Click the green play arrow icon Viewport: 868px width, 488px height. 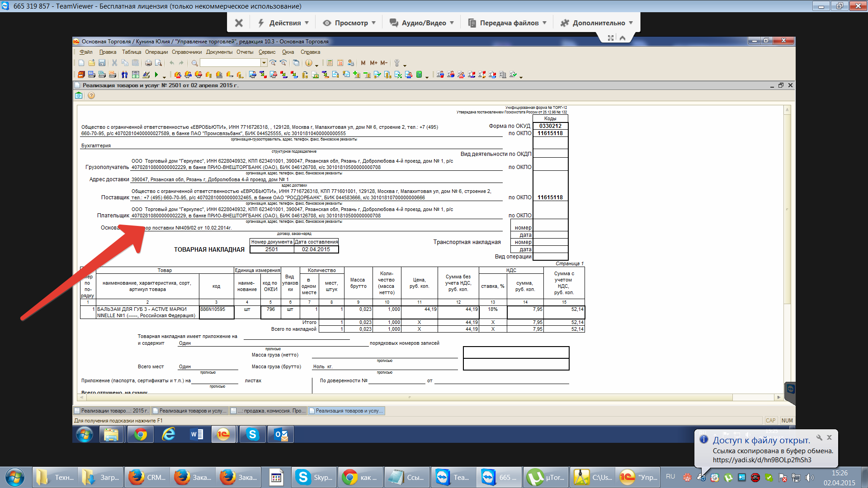tap(156, 75)
